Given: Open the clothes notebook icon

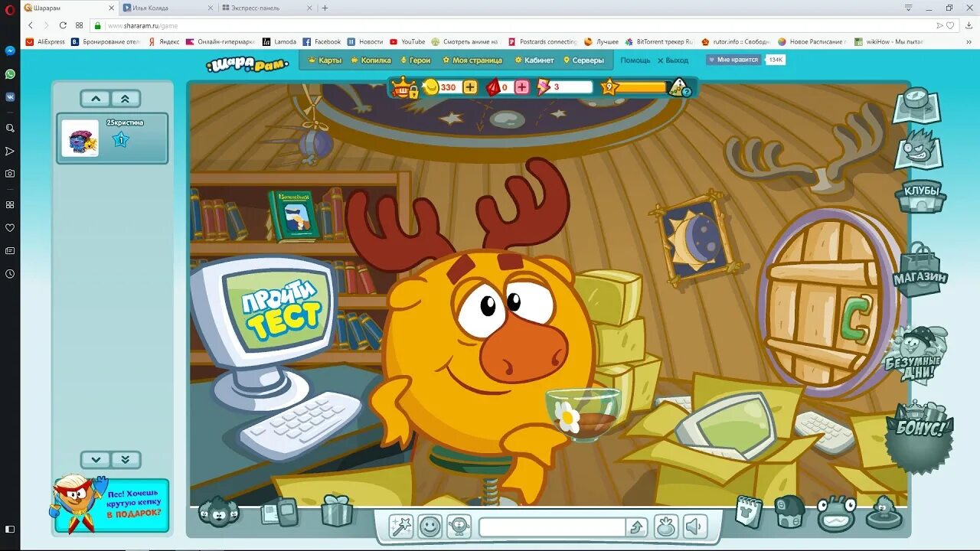Looking at the screenshot, I should [750, 512].
